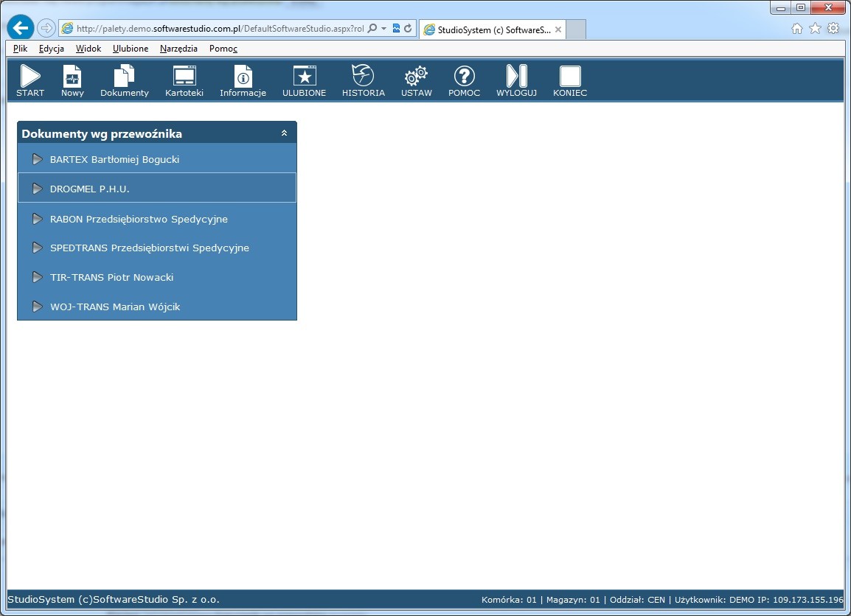851x616 pixels.
Task: Click the arrow icon beside DROGMEL P.H.U.
Action: click(38, 188)
